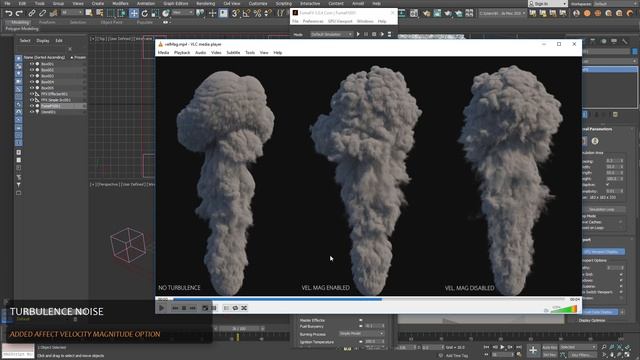Click the Window/Crossing selection icon
This screenshot has width=640, height=360.
click(121, 13)
